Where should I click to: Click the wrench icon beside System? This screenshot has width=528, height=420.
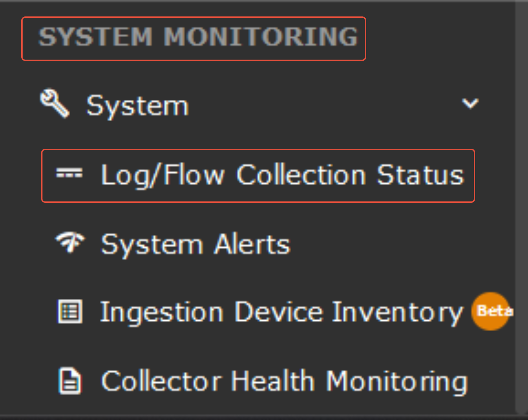point(54,103)
